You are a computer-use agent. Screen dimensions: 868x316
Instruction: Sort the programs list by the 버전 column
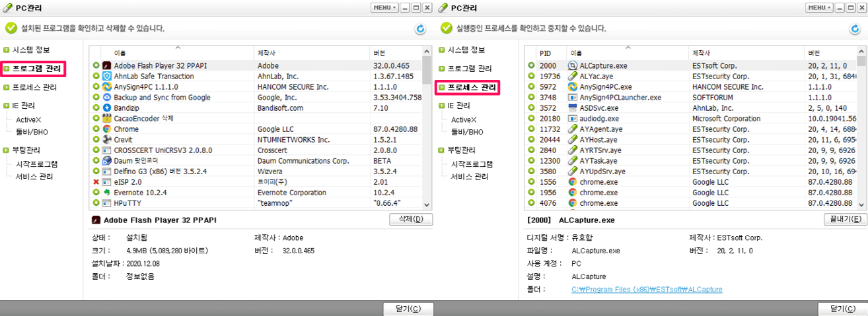395,52
